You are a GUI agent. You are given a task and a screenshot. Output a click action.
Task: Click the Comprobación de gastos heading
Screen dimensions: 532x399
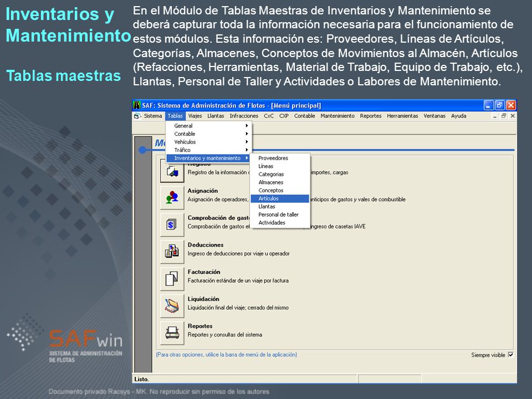[x=218, y=218]
